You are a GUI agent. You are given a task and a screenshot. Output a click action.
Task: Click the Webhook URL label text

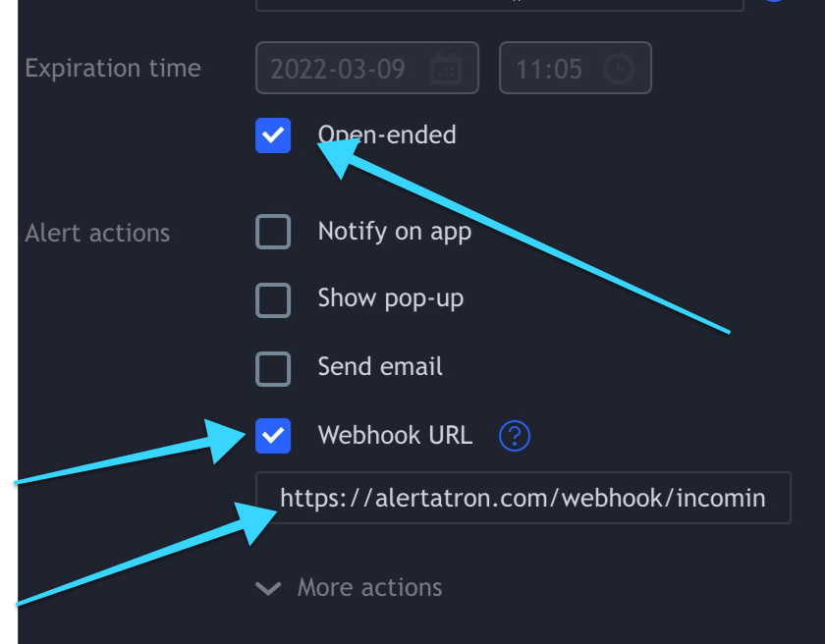coord(395,435)
